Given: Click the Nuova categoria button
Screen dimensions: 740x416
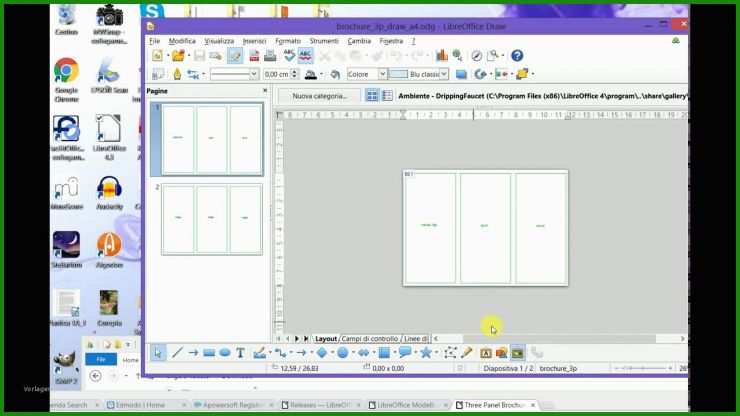Looking at the screenshot, I should (x=320, y=96).
